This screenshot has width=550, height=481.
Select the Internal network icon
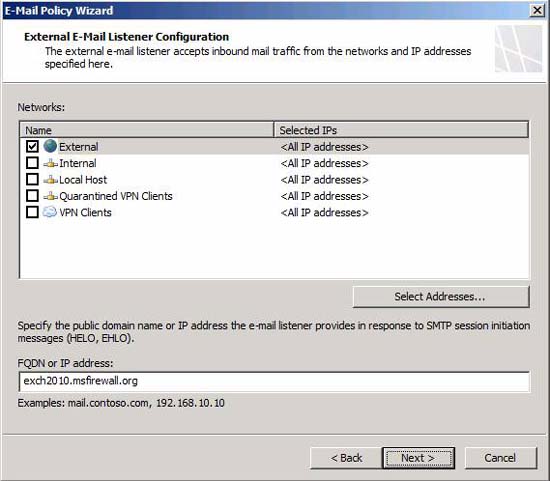pyautogui.click(x=51, y=163)
